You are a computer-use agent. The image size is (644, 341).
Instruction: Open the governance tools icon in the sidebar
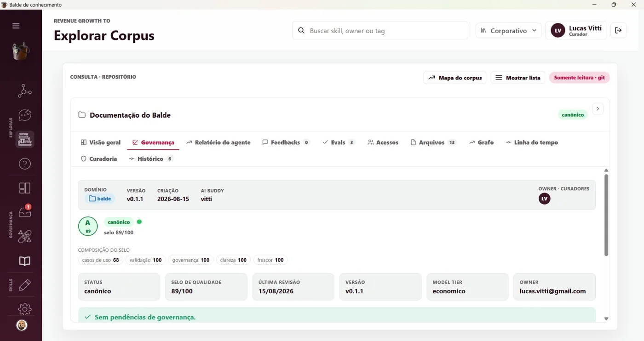pos(25,237)
